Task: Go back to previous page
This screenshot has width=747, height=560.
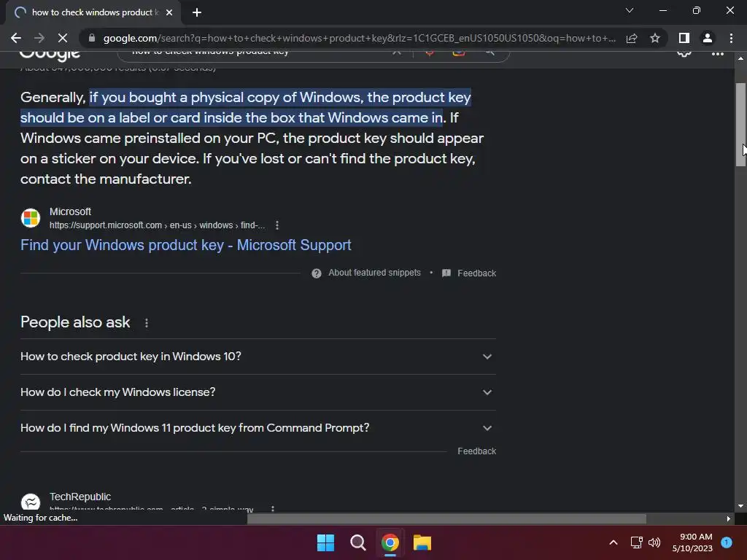Action: coord(16,38)
